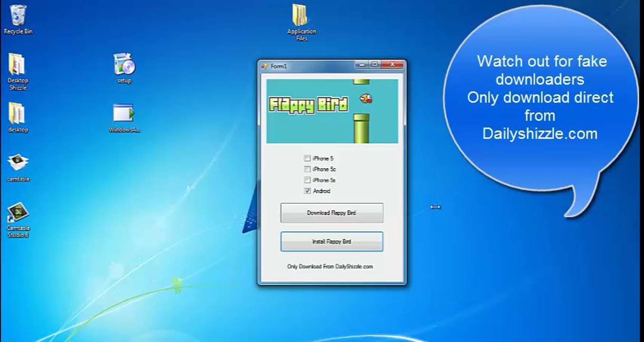Minimize the Form1 window
Screen dimensions: 644x342
[363, 64]
